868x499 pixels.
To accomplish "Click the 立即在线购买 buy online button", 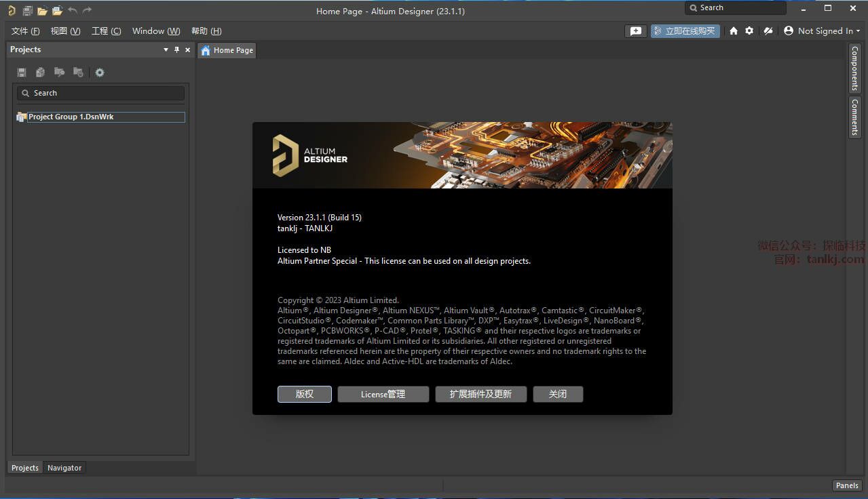I will tap(685, 31).
